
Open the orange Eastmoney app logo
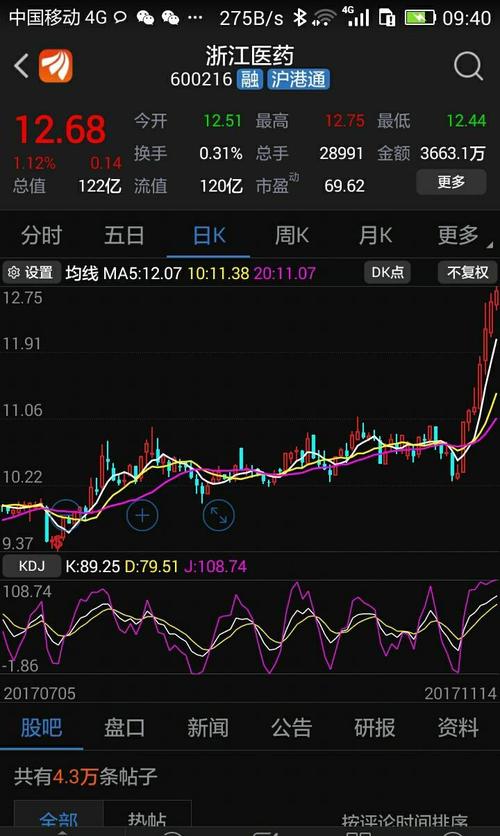click(x=55, y=66)
